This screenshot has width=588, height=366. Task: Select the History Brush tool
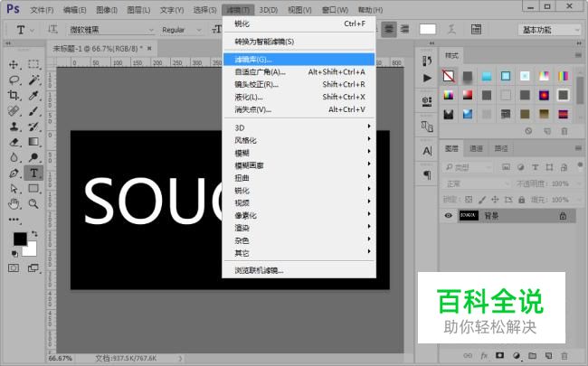pyautogui.click(x=33, y=127)
